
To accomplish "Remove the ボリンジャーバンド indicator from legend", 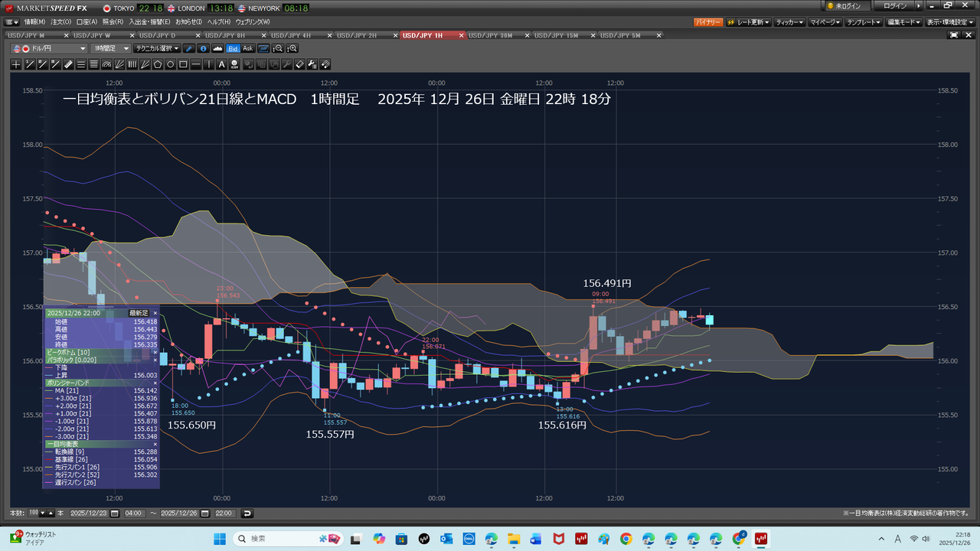I will (x=155, y=383).
